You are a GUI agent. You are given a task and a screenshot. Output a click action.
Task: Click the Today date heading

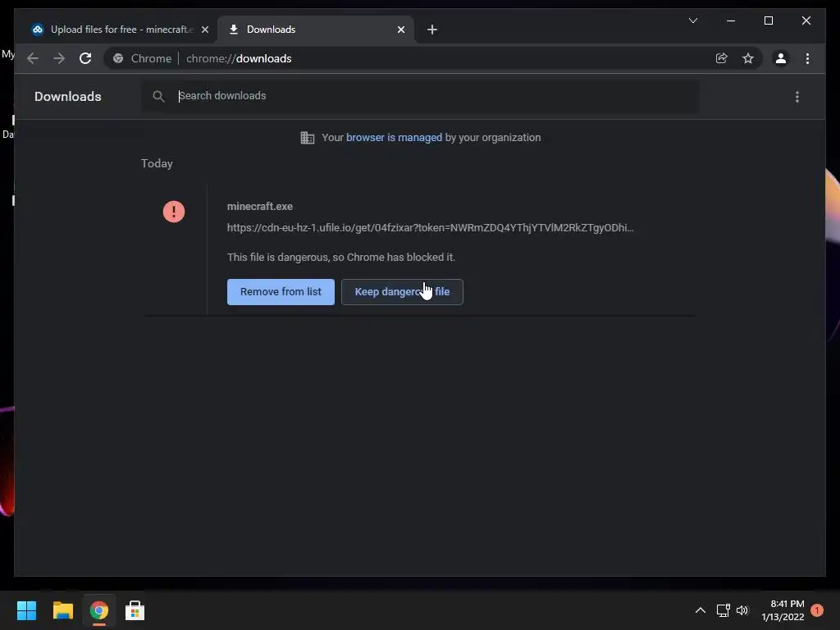[157, 163]
